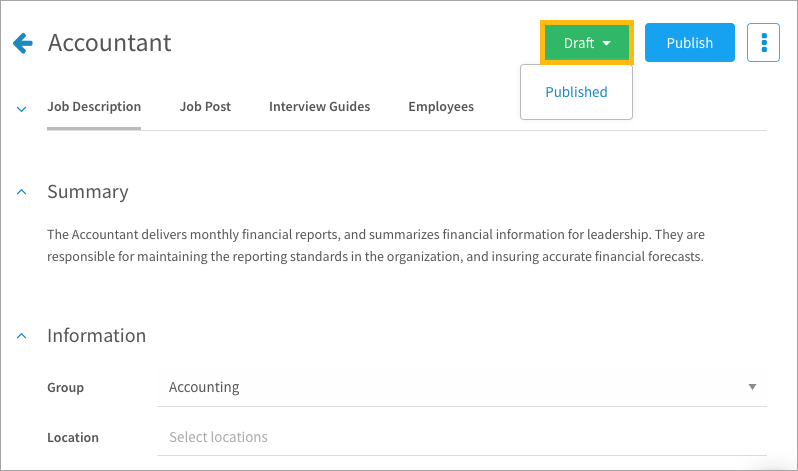Open the Draft status dropdown
Viewport: 798px width, 471px height.
coord(587,43)
